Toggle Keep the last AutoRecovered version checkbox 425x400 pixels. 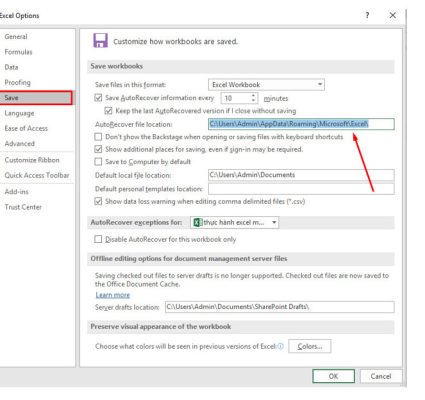[108, 111]
